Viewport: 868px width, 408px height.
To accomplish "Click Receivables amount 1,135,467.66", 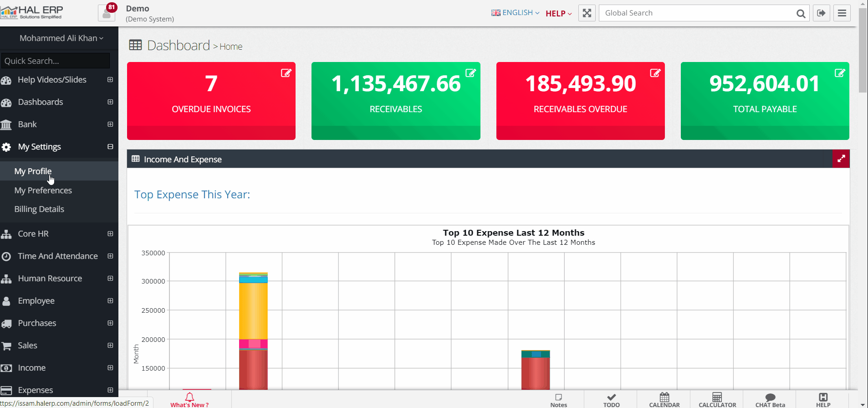I will [396, 84].
